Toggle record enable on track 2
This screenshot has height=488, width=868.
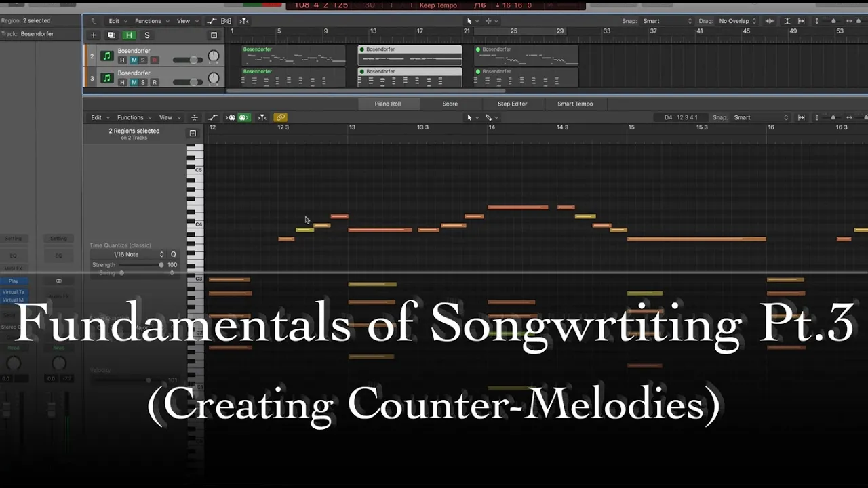pos(155,60)
